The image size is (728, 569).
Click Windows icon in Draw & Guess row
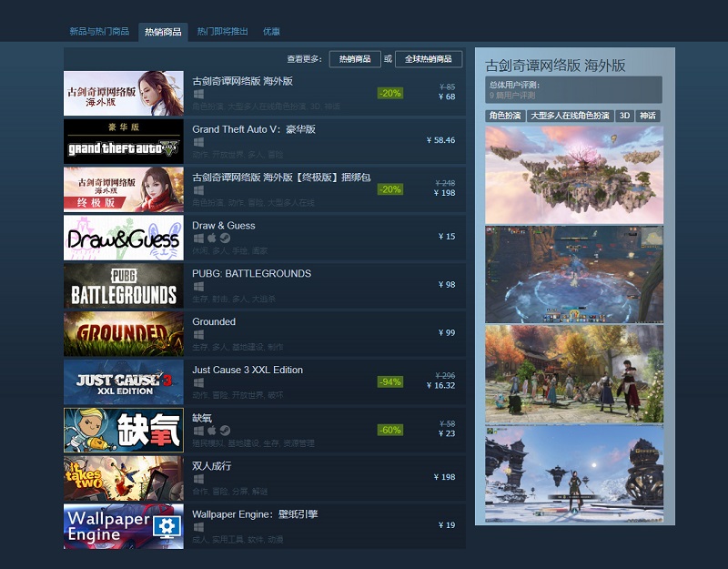[198, 239]
